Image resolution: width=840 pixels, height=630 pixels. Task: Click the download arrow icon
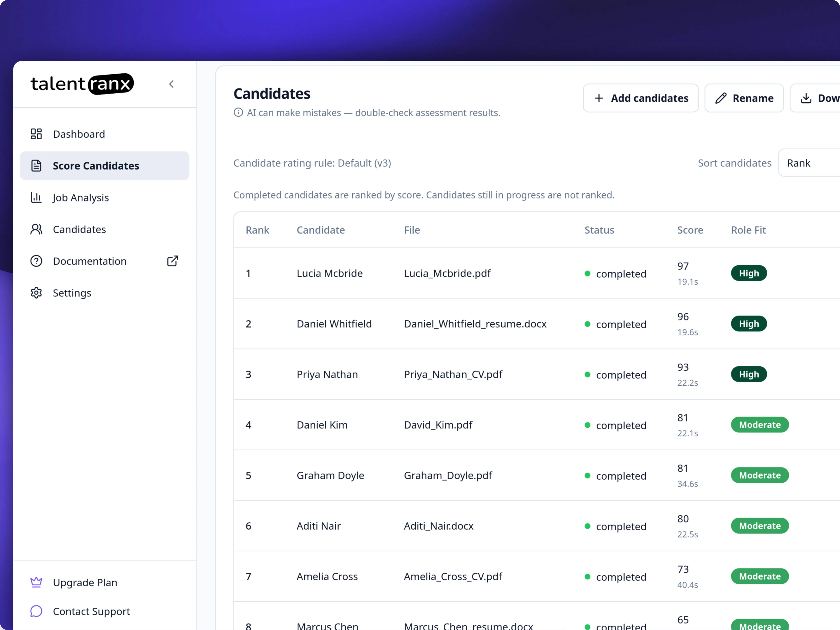click(806, 98)
